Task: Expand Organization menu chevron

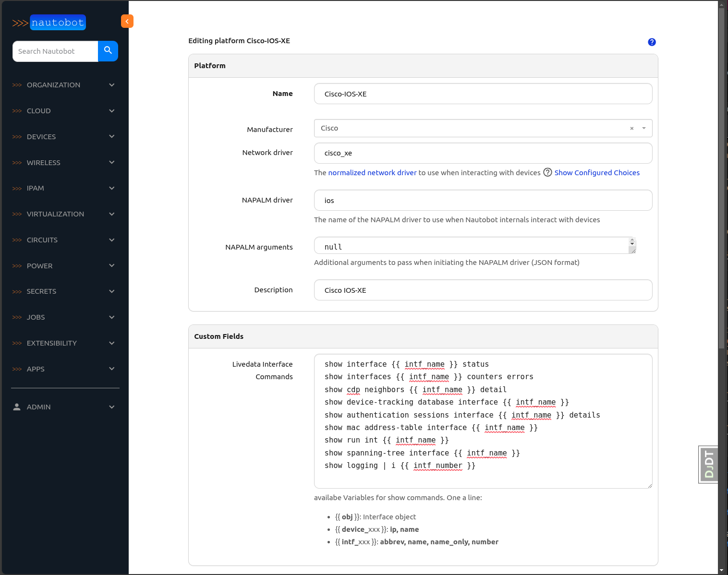Action: (112, 85)
